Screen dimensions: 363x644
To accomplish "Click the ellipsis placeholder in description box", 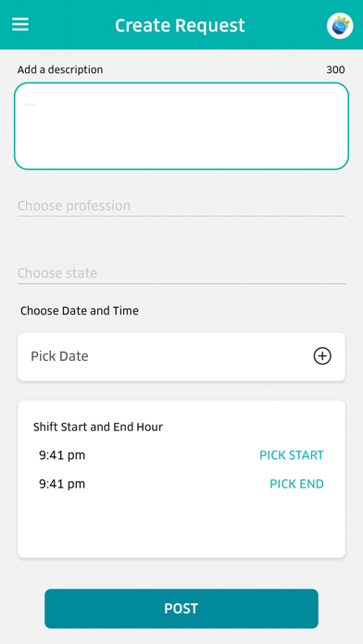I will point(31,104).
